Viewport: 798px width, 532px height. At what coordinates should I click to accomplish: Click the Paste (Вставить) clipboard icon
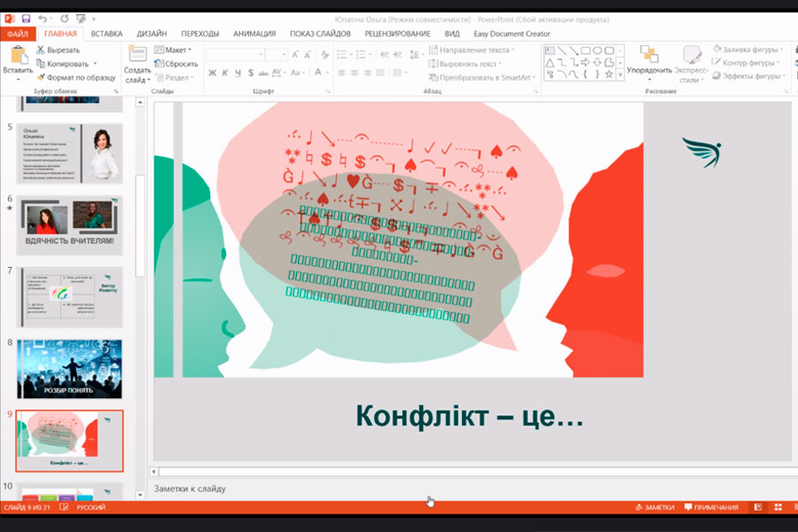(18, 59)
